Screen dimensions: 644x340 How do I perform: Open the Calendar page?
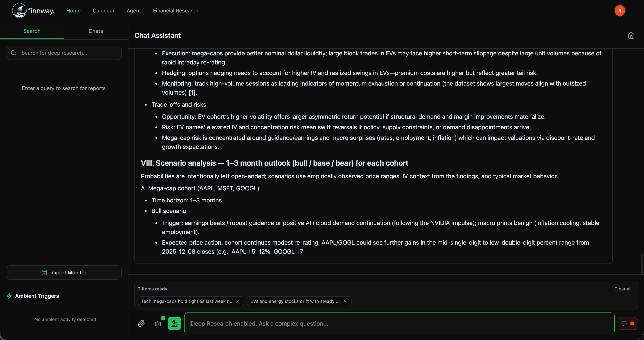[104, 11]
